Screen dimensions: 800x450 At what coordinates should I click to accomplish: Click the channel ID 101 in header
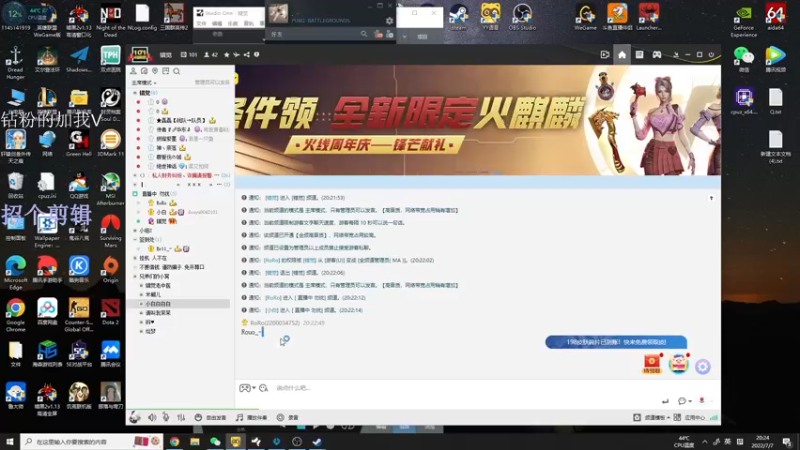click(x=189, y=55)
